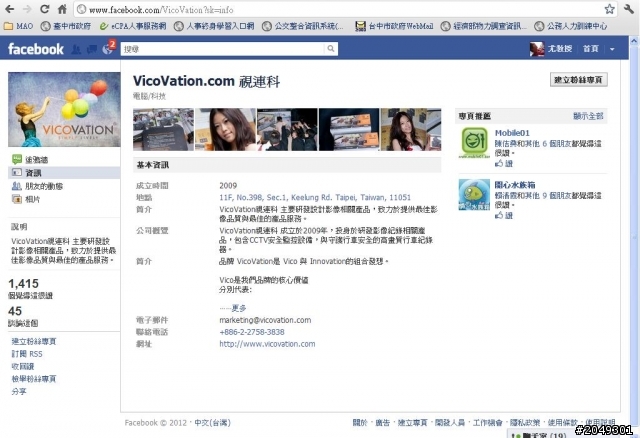Viewport: 640px width, 438px height.
Task: Open the 臺中市政府 bookmark
Action: tap(66, 26)
